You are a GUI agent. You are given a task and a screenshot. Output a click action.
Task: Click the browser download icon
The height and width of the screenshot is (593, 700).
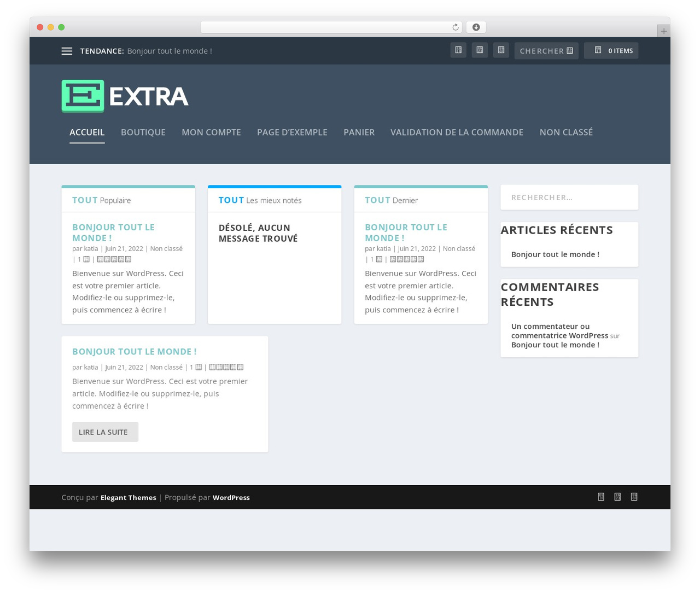(x=476, y=27)
